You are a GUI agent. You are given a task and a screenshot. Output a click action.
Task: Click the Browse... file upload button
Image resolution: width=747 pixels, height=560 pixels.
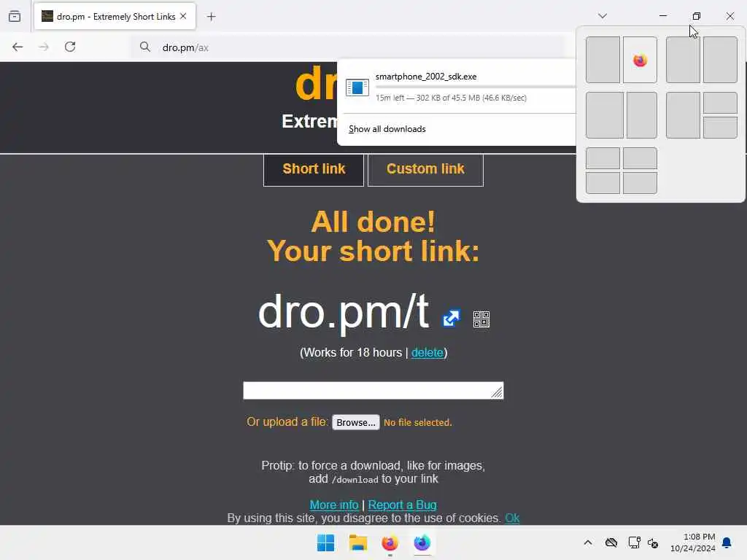[355, 422]
